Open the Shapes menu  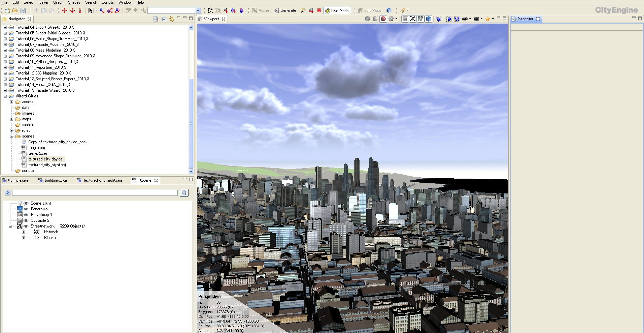(74, 2)
